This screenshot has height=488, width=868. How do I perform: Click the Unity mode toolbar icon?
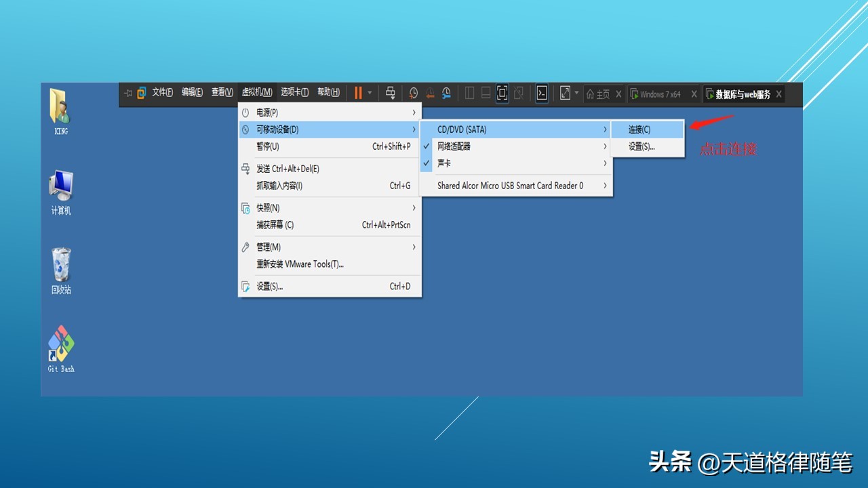519,93
